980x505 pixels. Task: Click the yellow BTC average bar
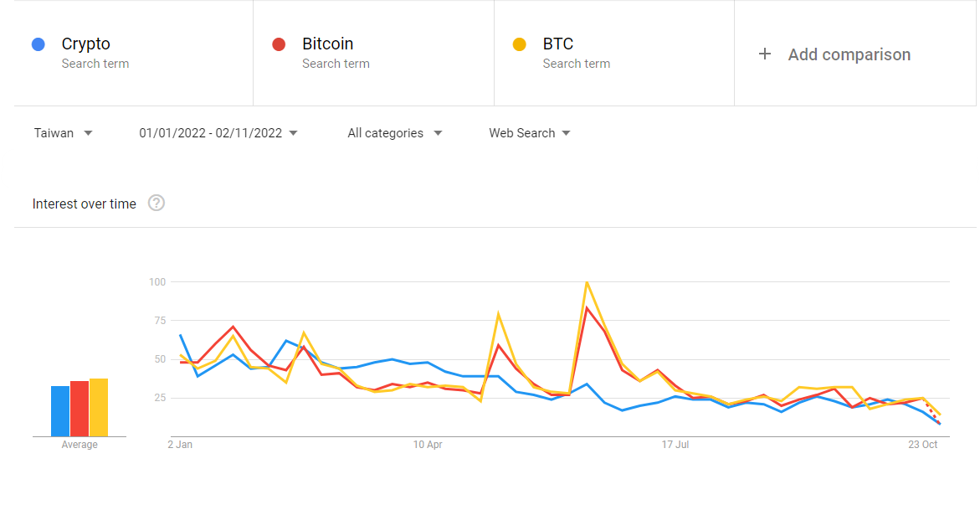pyautogui.click(x=99, y=407)
